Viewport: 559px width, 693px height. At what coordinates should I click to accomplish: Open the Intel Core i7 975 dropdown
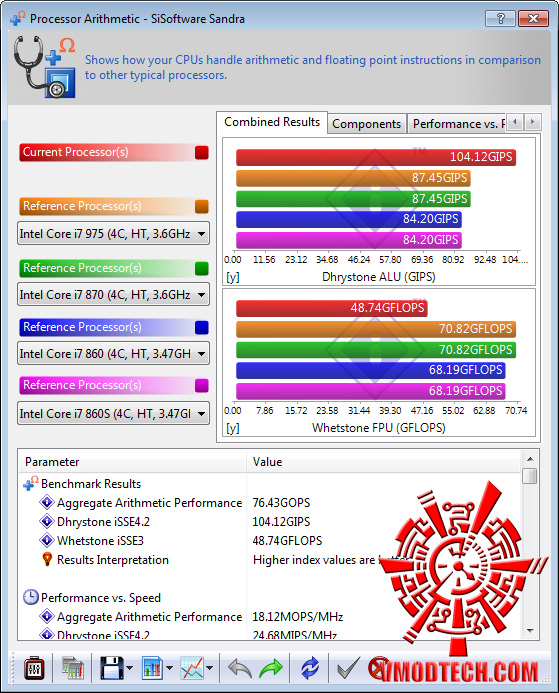113,233
